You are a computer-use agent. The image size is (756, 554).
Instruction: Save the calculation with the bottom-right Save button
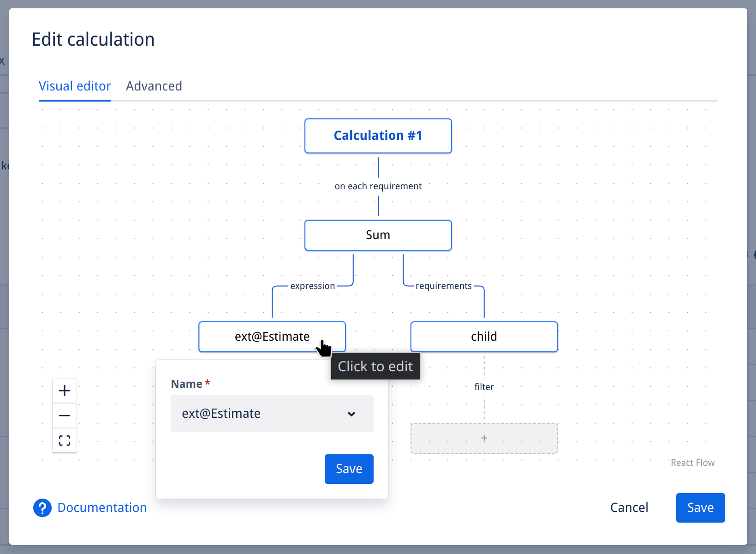700,508
